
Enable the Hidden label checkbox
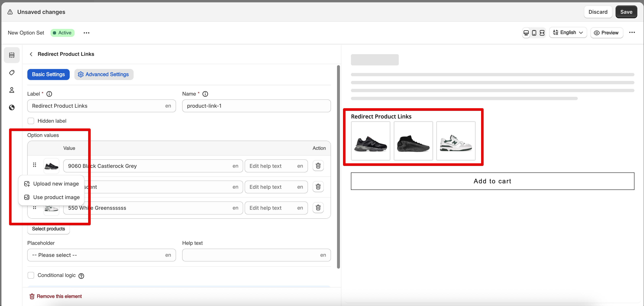pos(31,121)
